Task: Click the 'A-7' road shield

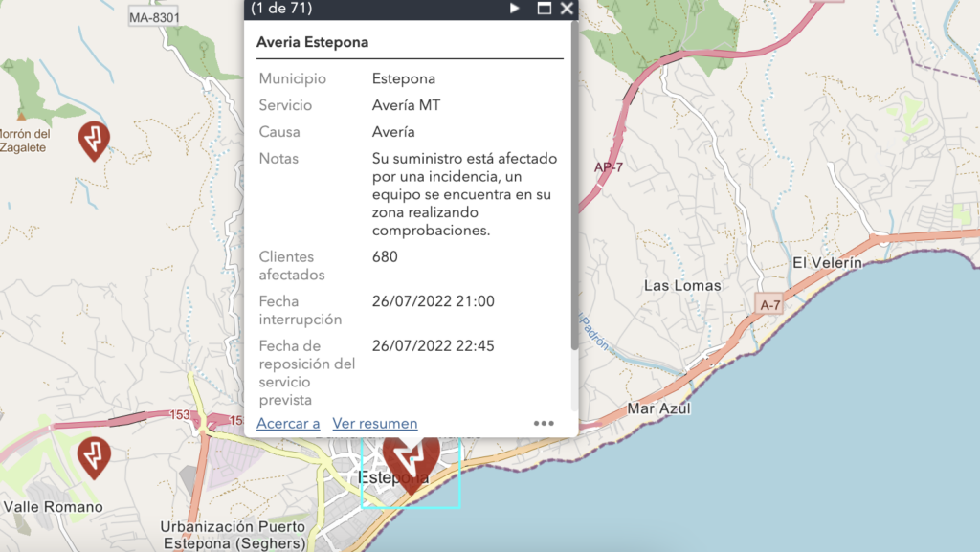Action: tap(770, 305)
